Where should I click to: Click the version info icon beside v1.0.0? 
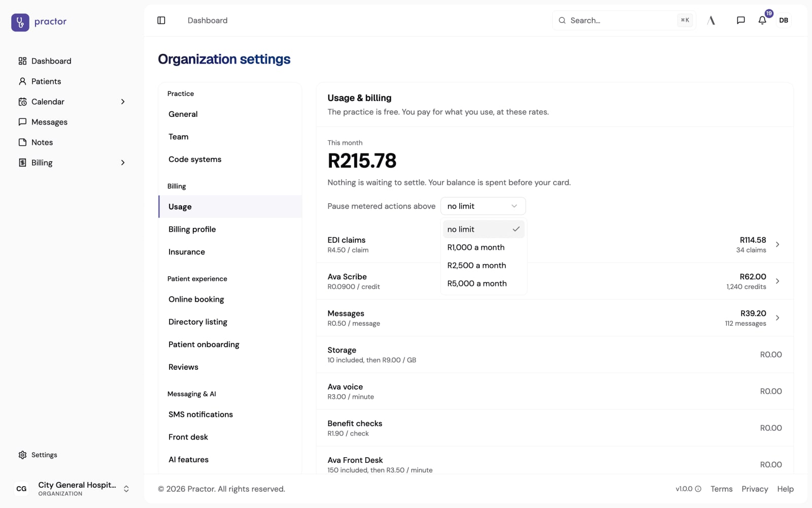[698, 489]
